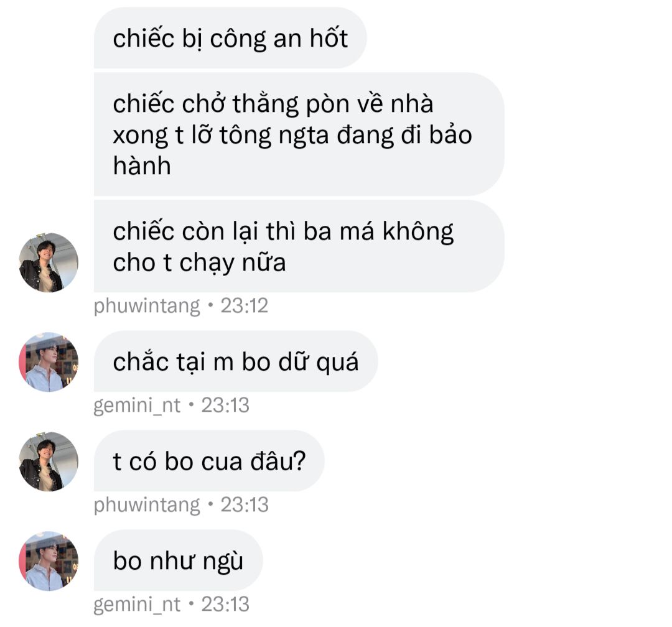The image size is (672, 627).
Task: Open gemini_nt username under 'chắc tại m bo dữ quá'
Action: 137,406
